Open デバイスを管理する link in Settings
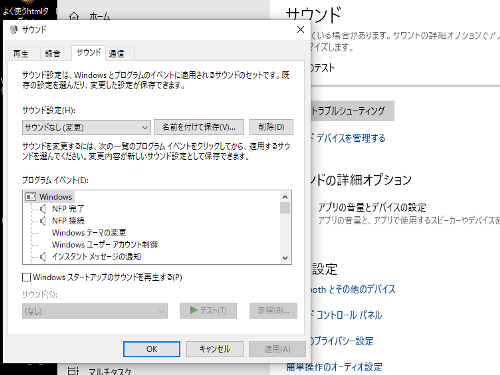The height and width of the screenshot is (375, 500). click(350, 138)
